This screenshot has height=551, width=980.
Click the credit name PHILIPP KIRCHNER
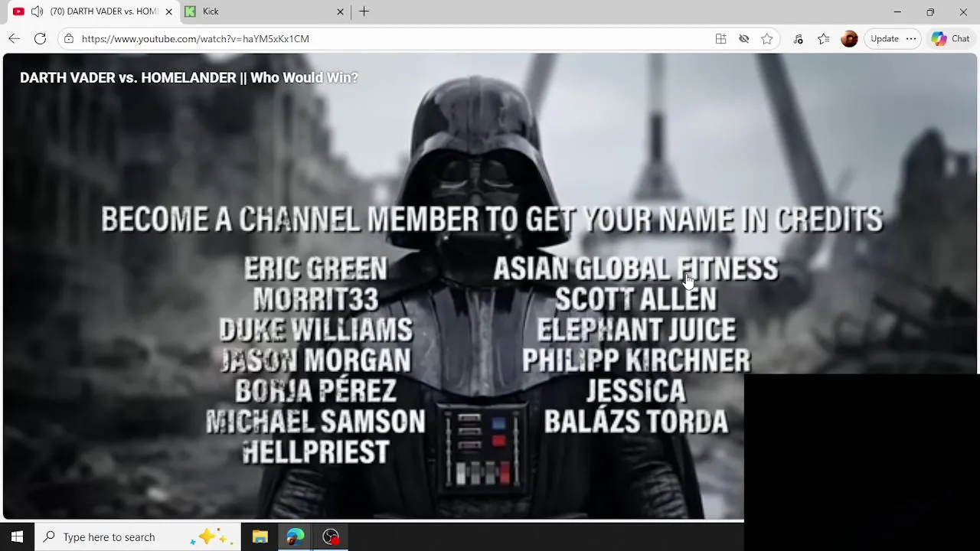coord(635,360)
